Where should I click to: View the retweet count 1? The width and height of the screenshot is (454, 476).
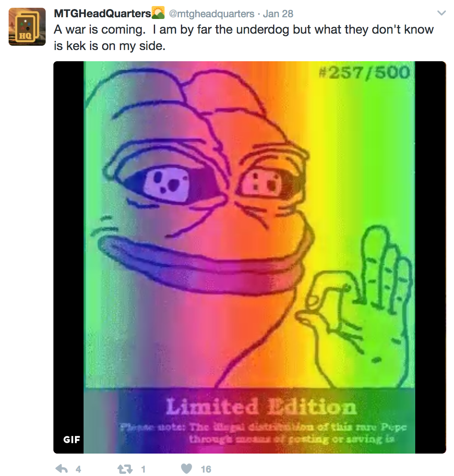(x=143, y=470)
